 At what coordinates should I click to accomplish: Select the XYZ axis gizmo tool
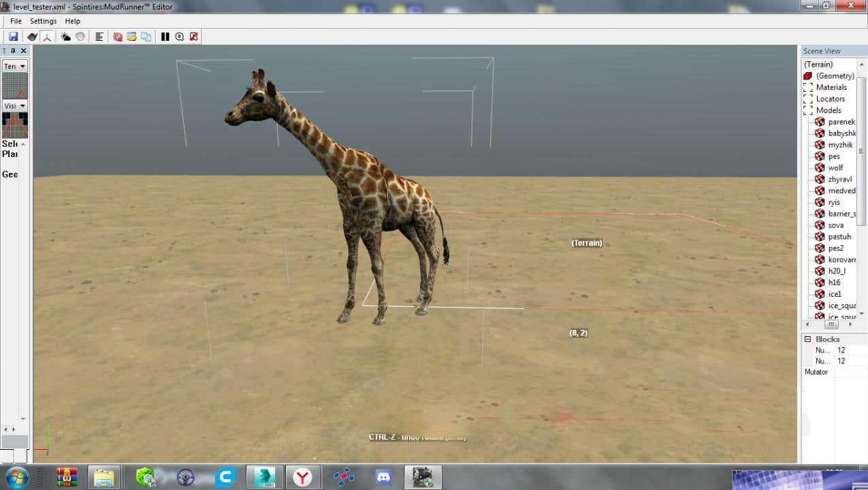pos(48,37)
